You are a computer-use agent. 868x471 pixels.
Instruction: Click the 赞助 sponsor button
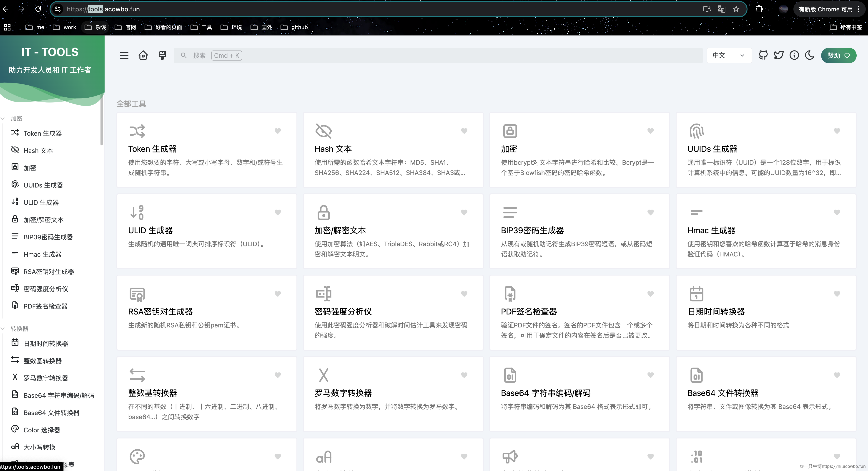[838, 55]
